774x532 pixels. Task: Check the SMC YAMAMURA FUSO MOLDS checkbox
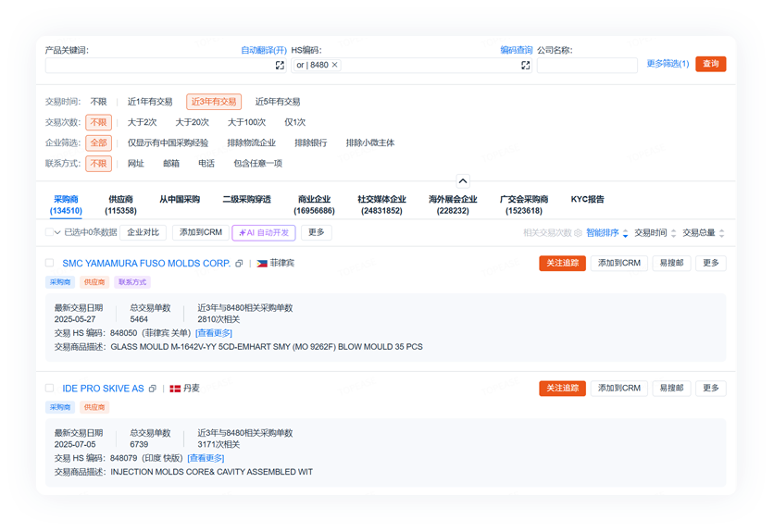click(x=50, y=264)
